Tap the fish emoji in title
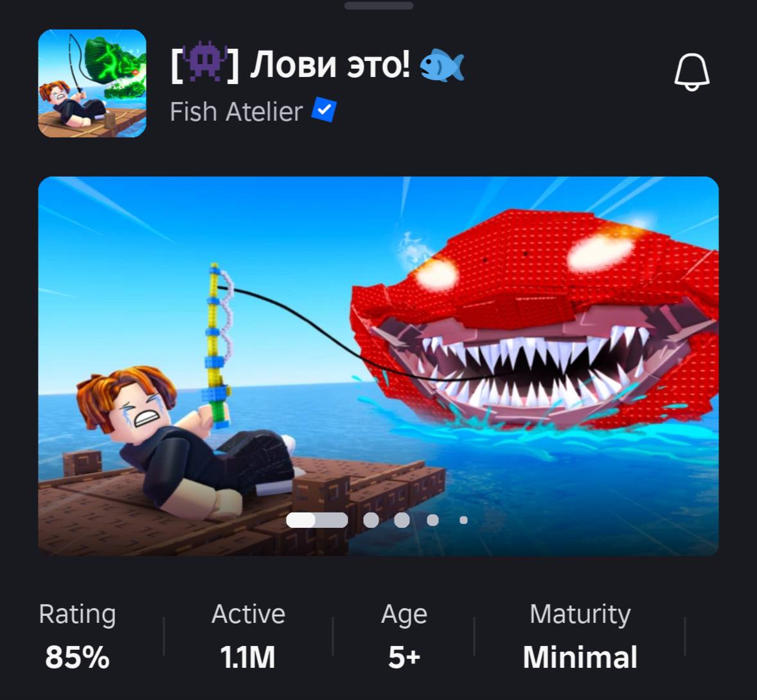Screen dimensions: 757x700 point(441,65)
